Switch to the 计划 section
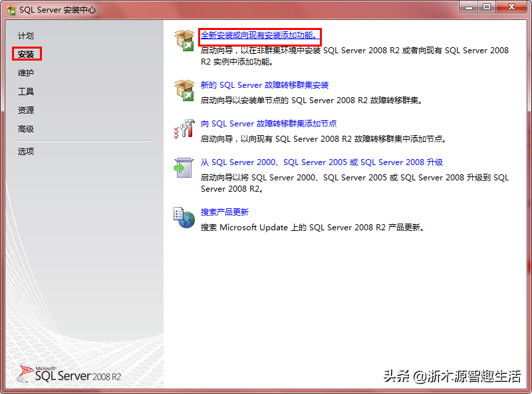Image resolution: width=532 pixels, height=394 pixels. [25, 35]
